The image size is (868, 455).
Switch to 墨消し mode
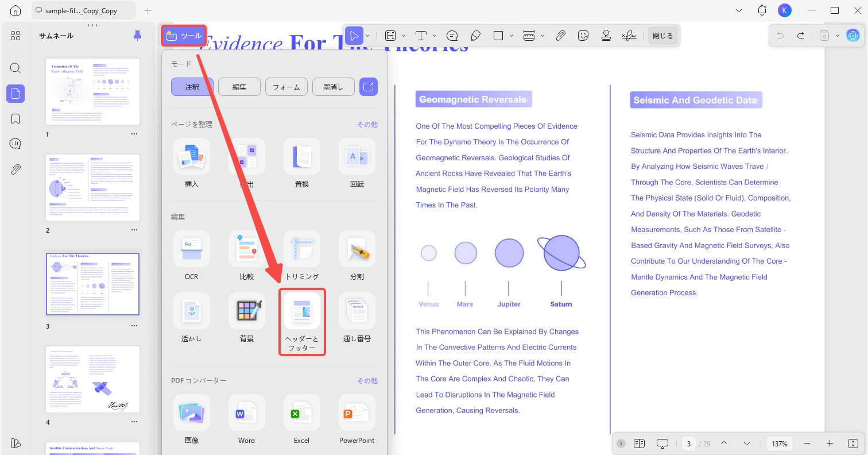[x=334, y=87]
